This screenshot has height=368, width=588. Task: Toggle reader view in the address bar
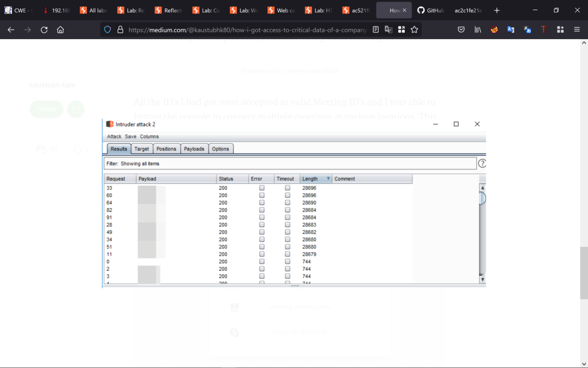click(376, 29)
